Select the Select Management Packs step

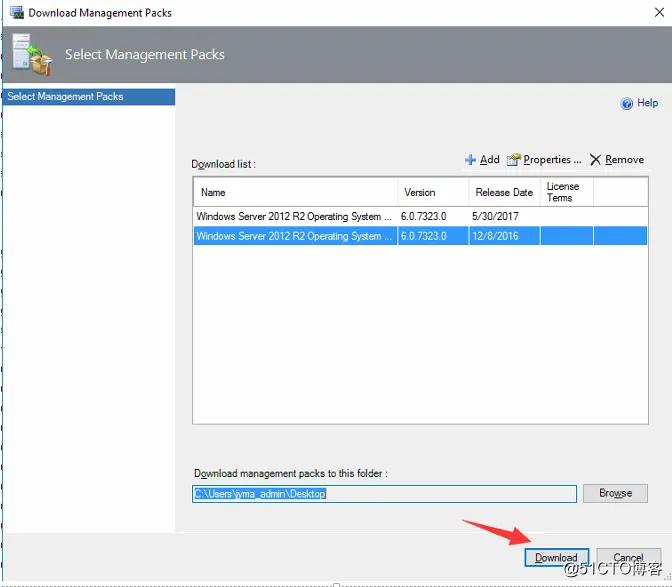point(89,96)
